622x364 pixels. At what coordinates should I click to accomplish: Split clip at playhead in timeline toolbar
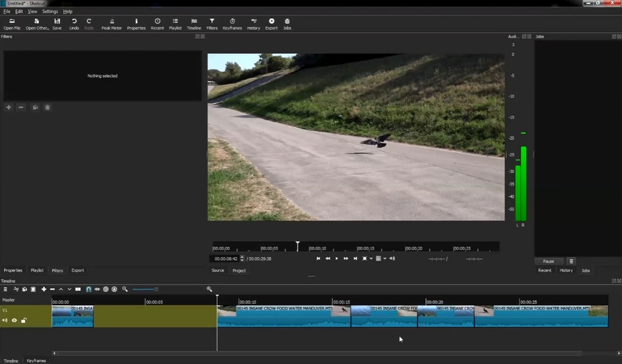click(x=78, y=289)
